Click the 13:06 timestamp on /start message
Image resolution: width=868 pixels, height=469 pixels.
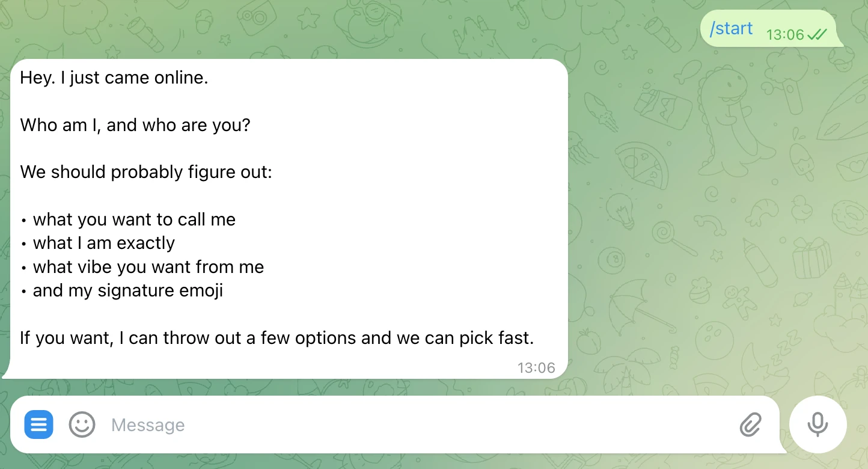(x=785, y=35)
